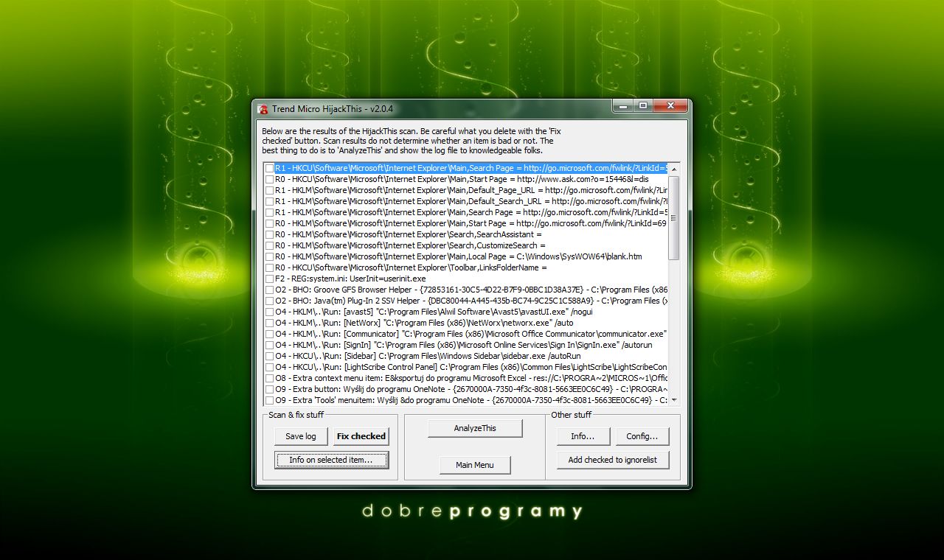Click Add checked to ignorelist
The width and height of the screenshot is (944, 560).
click(x=612, y=460)
